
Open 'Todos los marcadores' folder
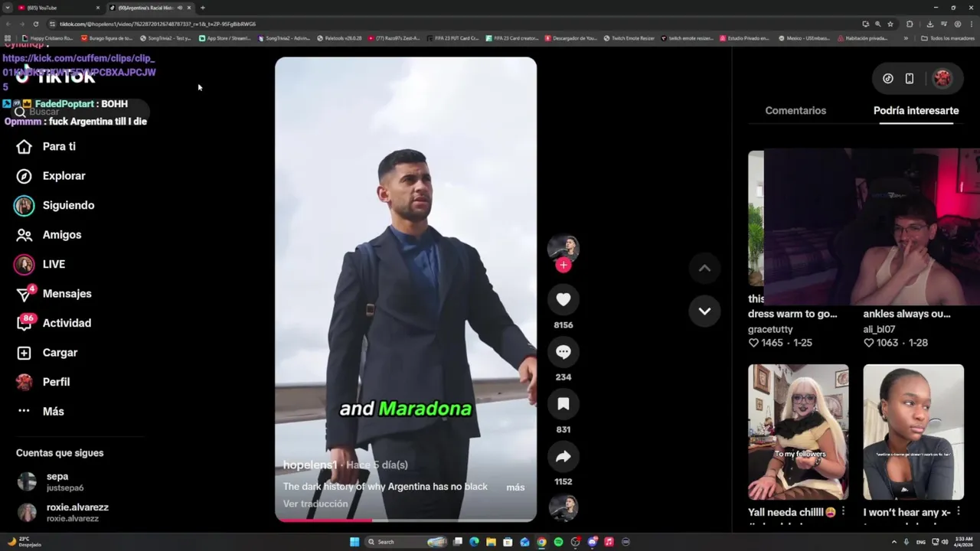[x=948, y=38]
